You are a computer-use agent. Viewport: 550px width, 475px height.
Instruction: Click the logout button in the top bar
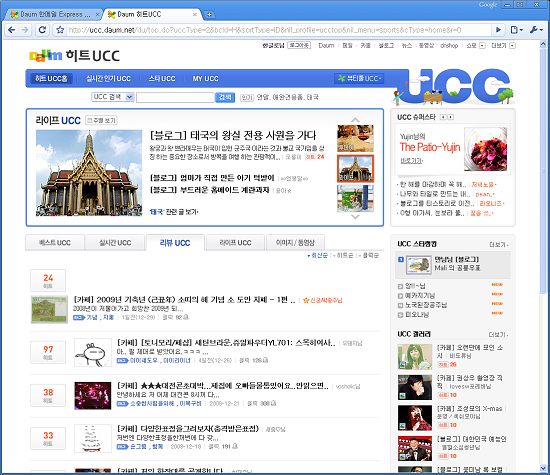[299, 45]
